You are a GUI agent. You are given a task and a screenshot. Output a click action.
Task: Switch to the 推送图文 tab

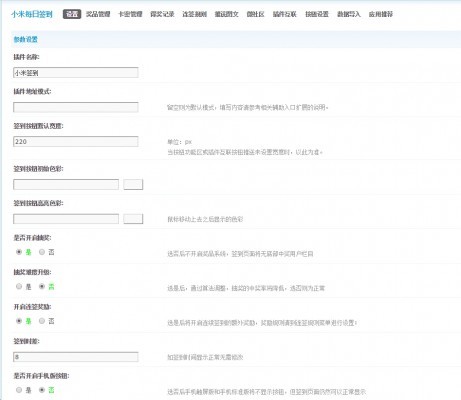[x=226, y=14]
